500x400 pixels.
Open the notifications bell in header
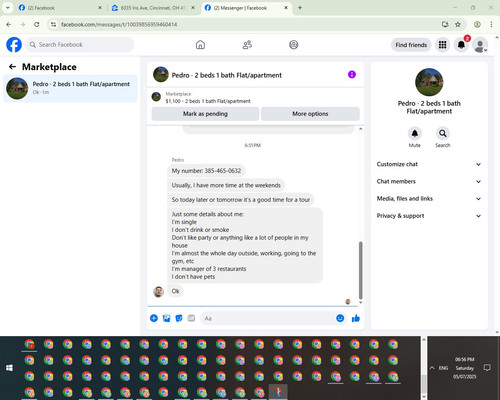(x=461, y=45)
